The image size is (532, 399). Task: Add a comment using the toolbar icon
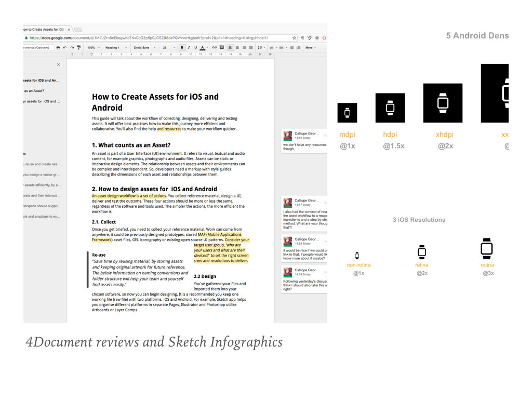[221, 47]
